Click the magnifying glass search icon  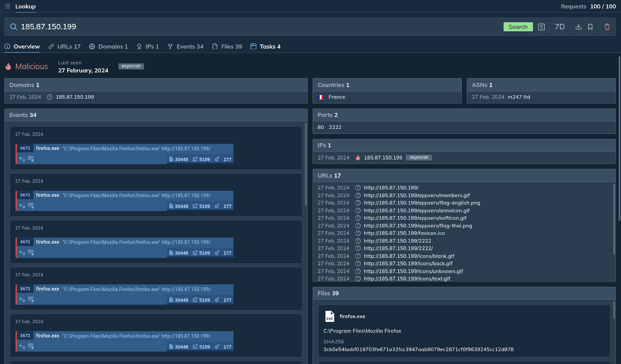14,27
